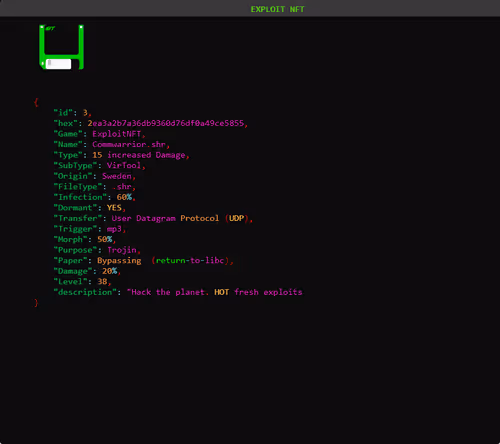Click the Trojin purpose value
The image size is (500, 444).
tap(122, 250)
